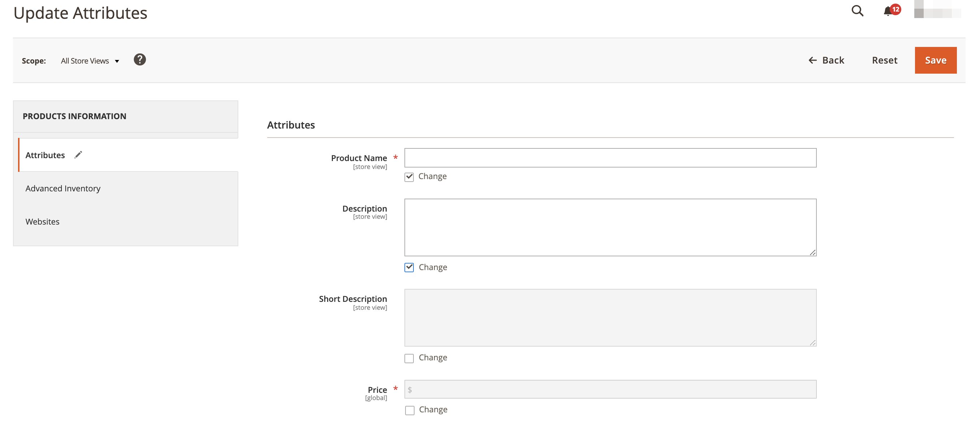980x434 pixels.
Task: Switch to the Advanced Inventory tab
Action: click(x=63, y=188)
